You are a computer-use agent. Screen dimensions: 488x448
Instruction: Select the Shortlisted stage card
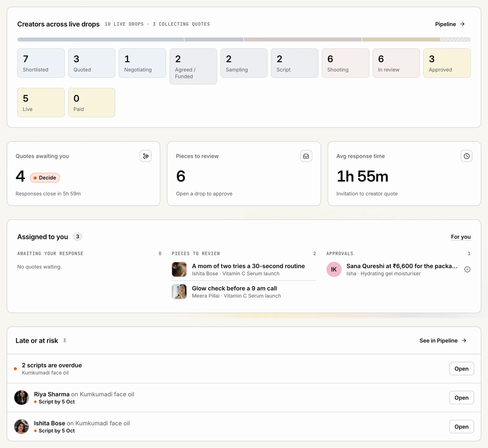pos(41,63)
